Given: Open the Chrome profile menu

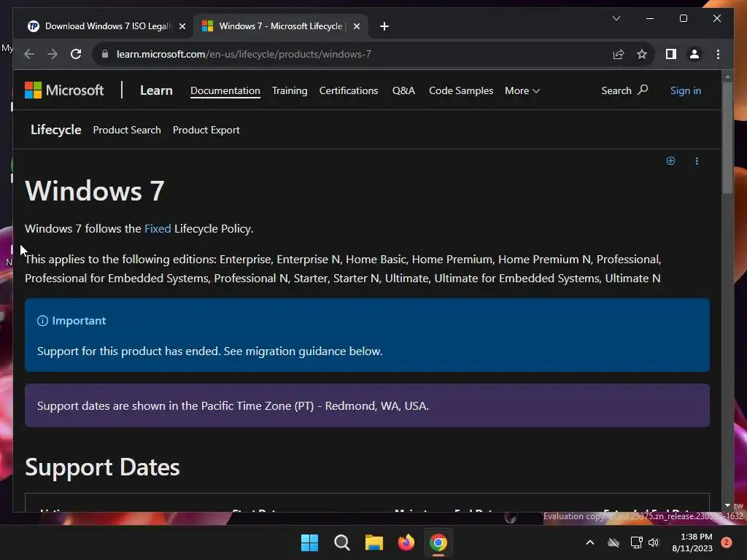Looking at the screenshot, I should point(694,54).
